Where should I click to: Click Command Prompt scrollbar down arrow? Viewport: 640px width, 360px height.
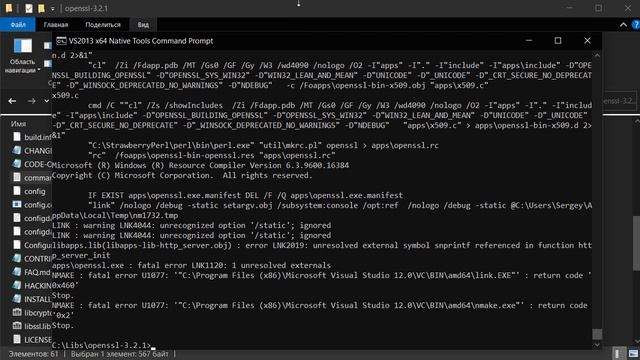597,345
